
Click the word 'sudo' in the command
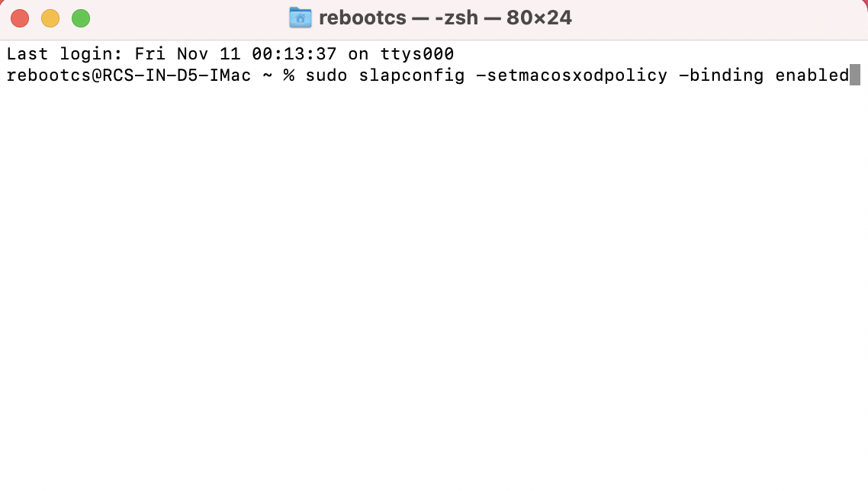click(326, 75)
